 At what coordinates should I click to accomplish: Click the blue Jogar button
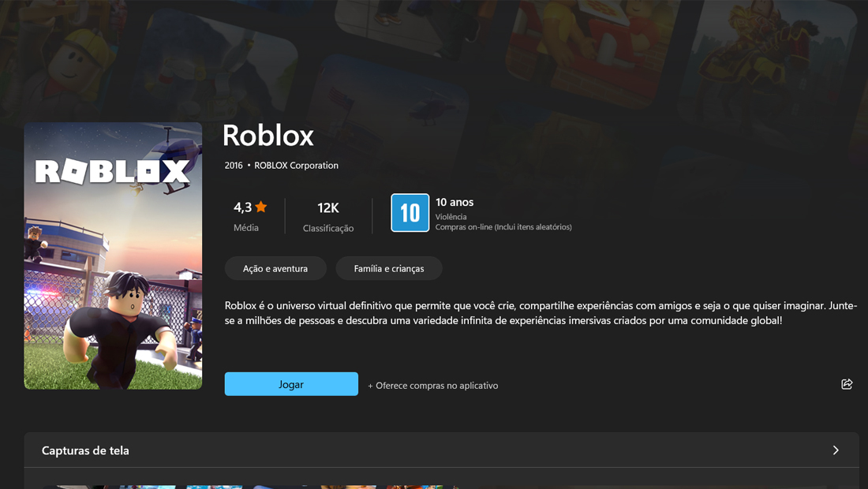(x=291, y=384)
